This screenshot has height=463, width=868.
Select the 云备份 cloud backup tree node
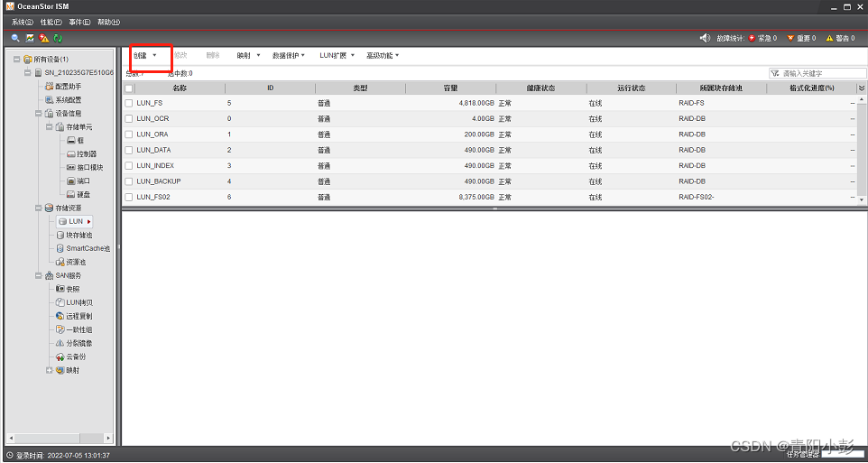[71, 357]
